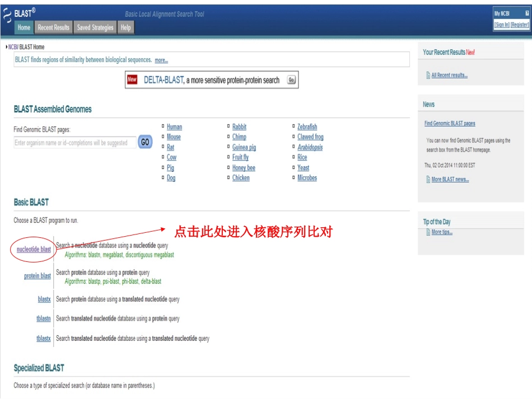Open the tblastx program link
The width and height of the screenshot is (532, 399).
coord(44,338)
